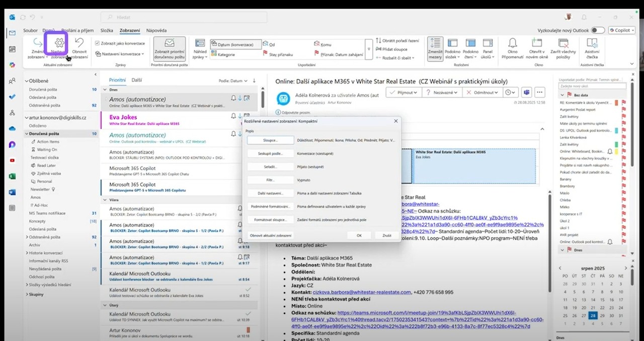Collapse the Oblíbené folder group
Image resolution: width=644 pixels, height=341 pixels.
(x=26, y=81)
